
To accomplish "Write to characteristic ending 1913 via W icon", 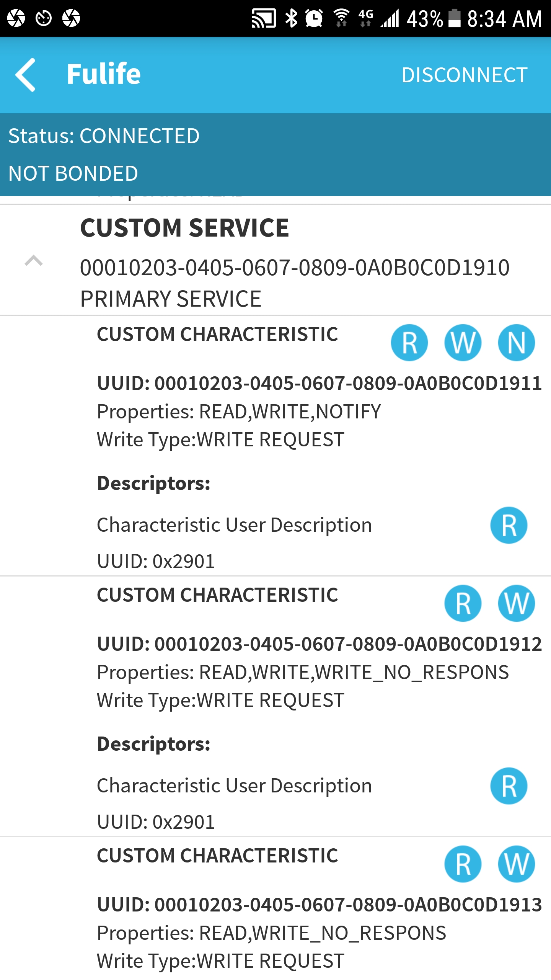I will 516,864.
